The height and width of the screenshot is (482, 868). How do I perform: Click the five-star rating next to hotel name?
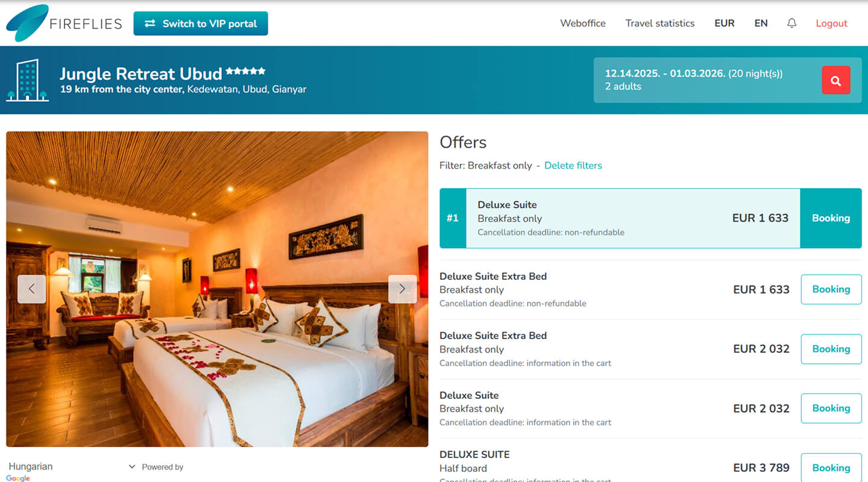pos(245,71)
